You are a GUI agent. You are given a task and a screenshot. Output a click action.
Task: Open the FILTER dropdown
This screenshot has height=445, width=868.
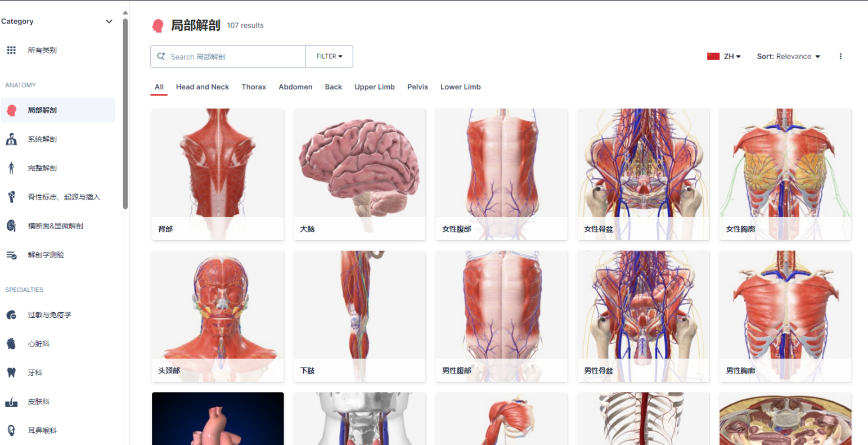[x=329, y=56]
